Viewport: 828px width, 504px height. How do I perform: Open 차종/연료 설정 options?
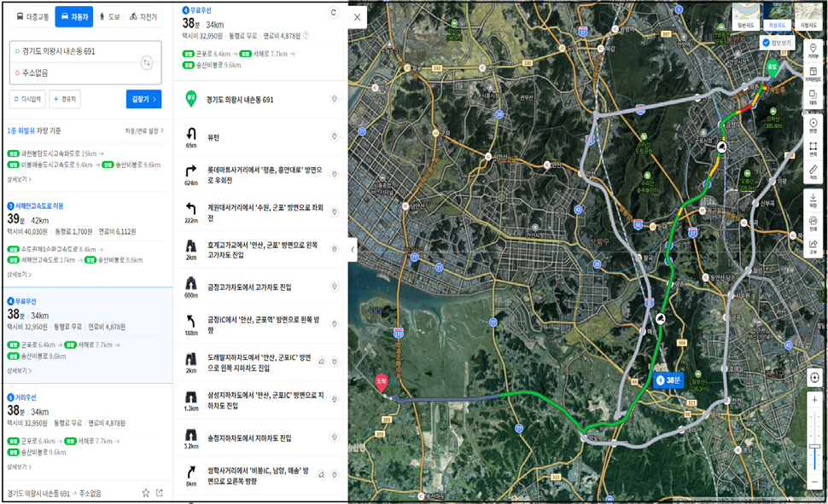click(144, 130)
